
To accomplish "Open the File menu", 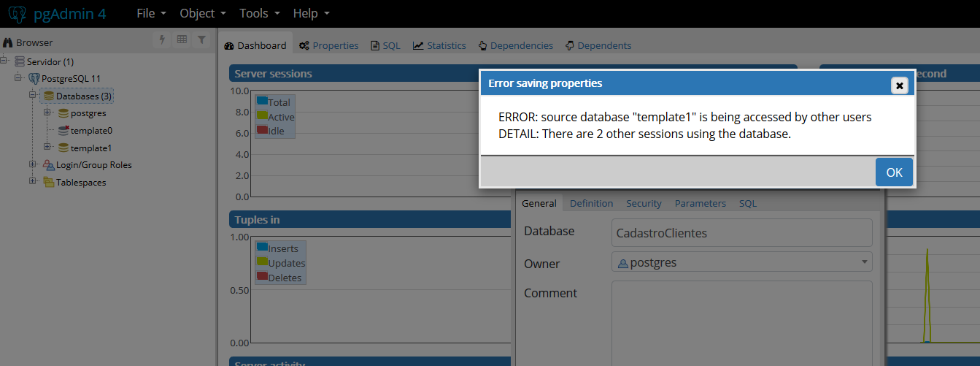I will [151, 13].
